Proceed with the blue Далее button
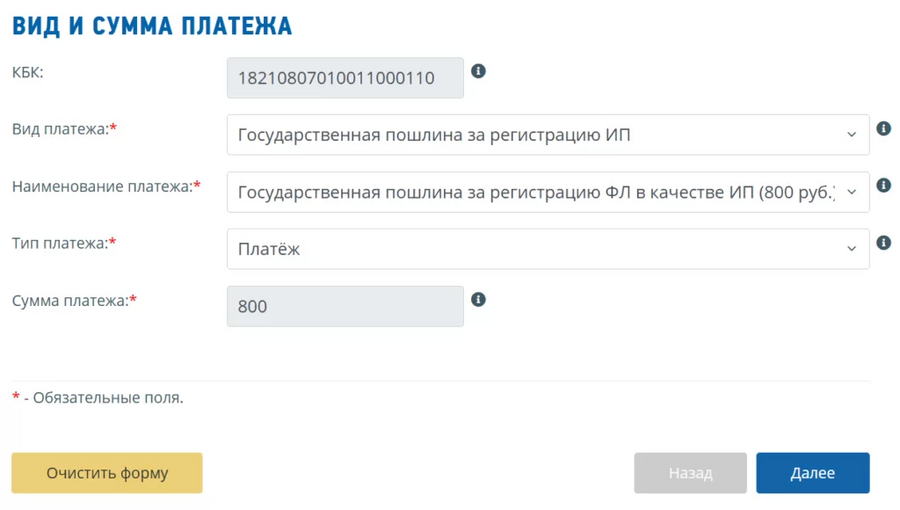Viewport: 900px width, 510px height. tap(813, 473)
